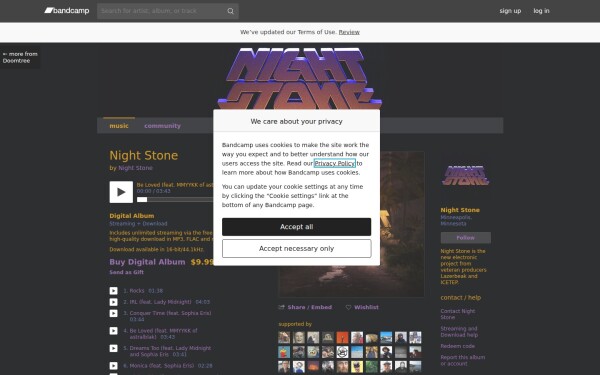Click the contact / help heading
Image resolution: width=600 pixels, height=375 pixels.
coord(461,298)
